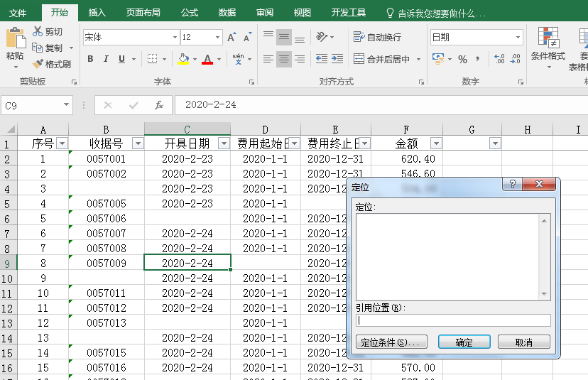The height and width of the screenshot is (380, 588).
Task: Click 取消 in the 定位 dialog
Action: click(524, 342)
